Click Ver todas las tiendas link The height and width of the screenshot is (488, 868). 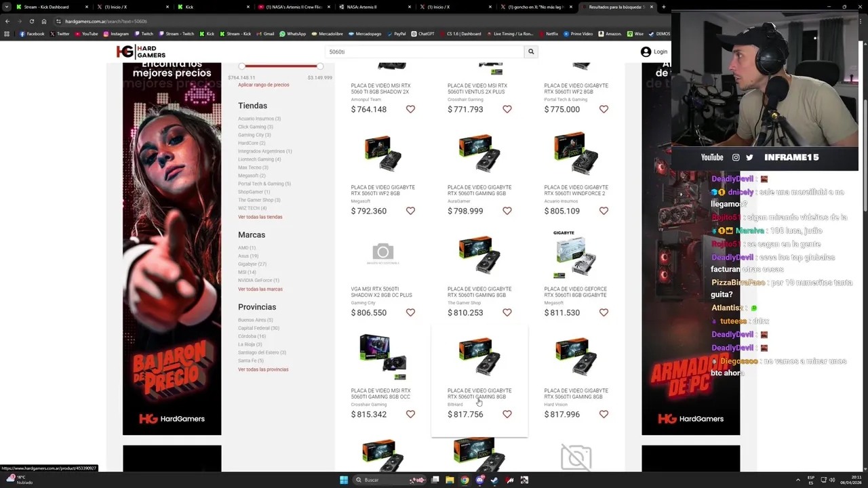(260, 217)
